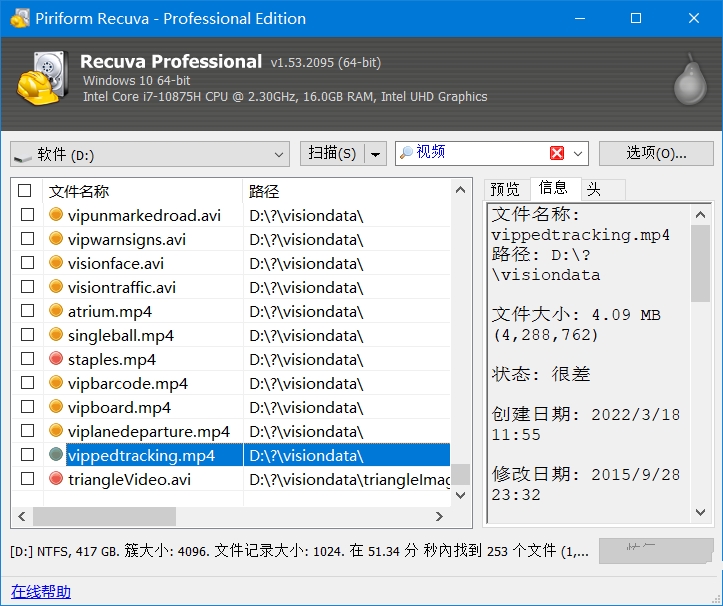Click the status dot beside singleball.mp4

pyautogui.click(x=56, y=334)
